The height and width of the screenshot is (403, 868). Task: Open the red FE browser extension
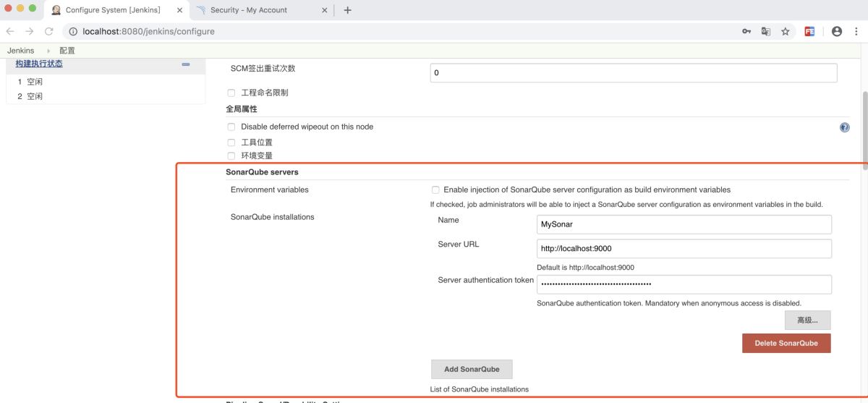810,31
